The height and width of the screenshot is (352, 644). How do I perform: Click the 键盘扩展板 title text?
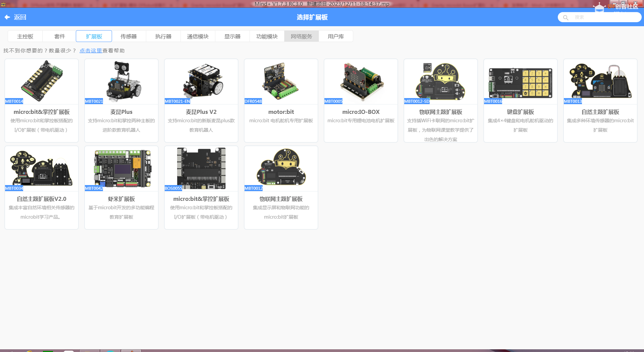(521, 112)
